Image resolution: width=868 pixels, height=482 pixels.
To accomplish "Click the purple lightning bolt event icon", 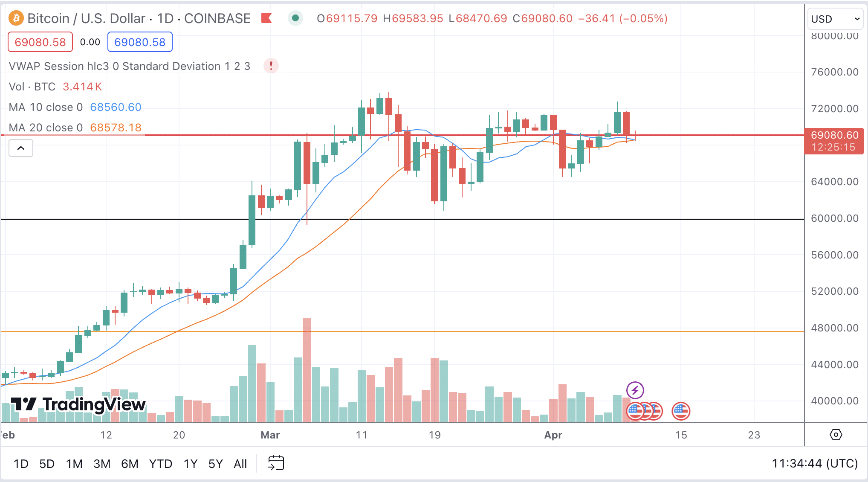I will (635, 390).
